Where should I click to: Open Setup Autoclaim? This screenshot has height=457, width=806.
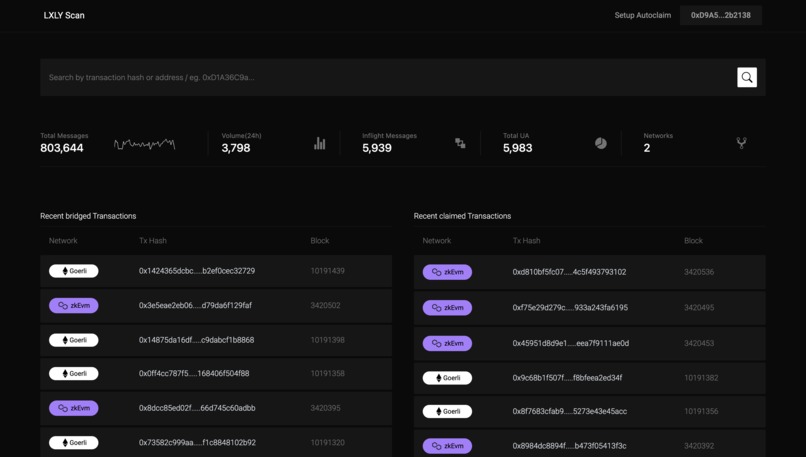(643, 15)
